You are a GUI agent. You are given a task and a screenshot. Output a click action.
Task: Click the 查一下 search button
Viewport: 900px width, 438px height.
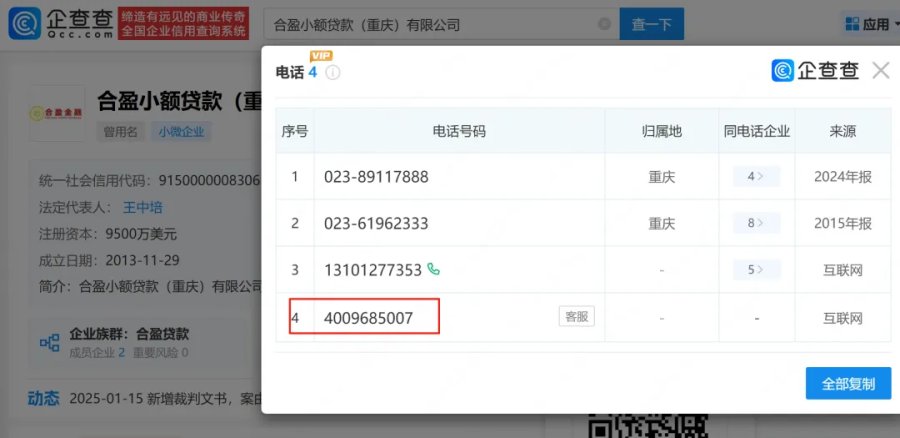coord(651,24)
